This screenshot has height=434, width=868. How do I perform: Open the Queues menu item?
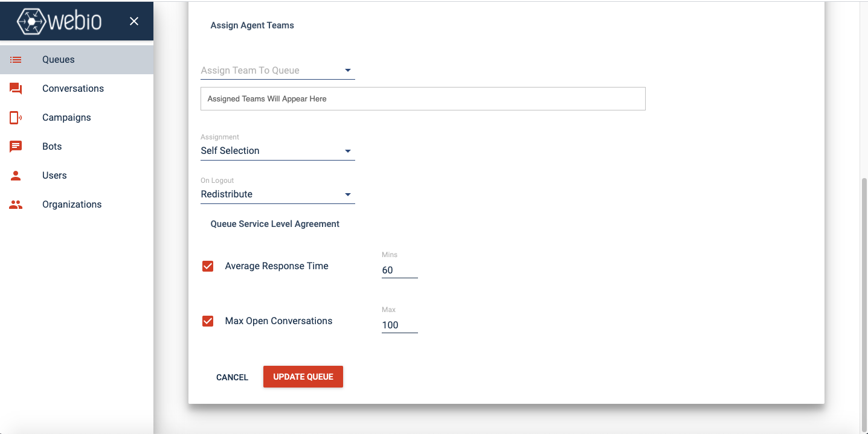pos(77,60)
